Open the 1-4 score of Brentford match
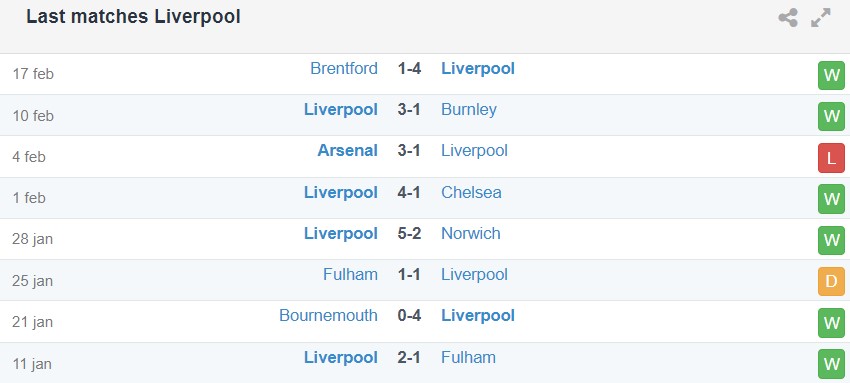Viewport: 850px width, 383px height. click(x=409, y=69)
